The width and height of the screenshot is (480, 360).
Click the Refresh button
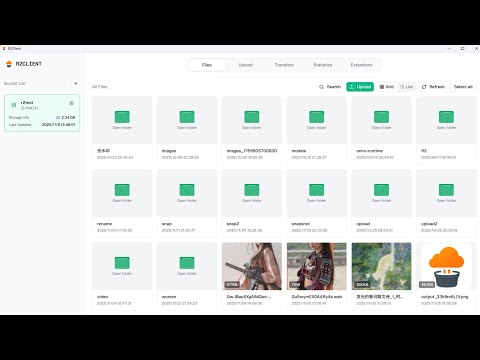(x=433, y=87)
